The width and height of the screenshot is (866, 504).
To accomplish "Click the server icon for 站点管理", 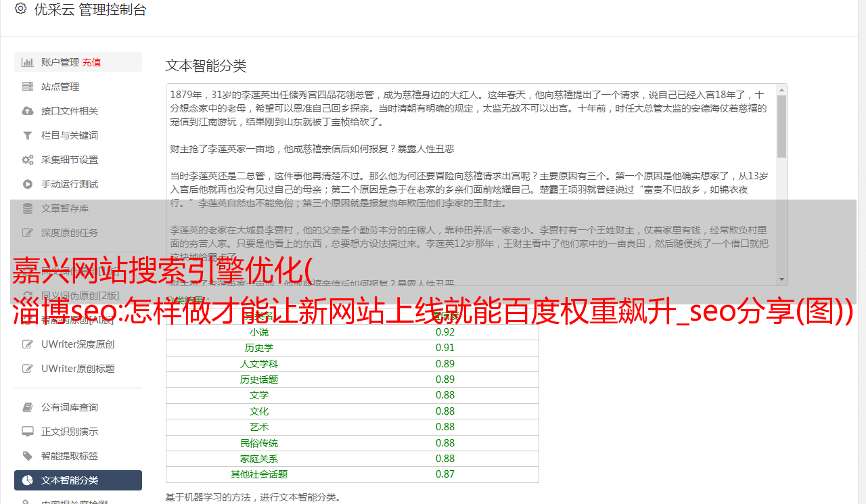I will point(28,87).
